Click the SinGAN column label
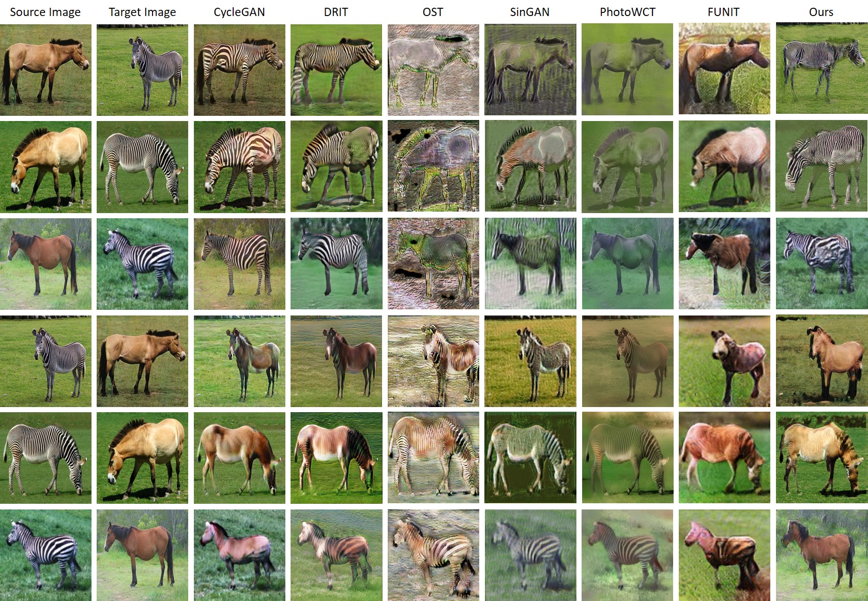 (x=530, y=12)
